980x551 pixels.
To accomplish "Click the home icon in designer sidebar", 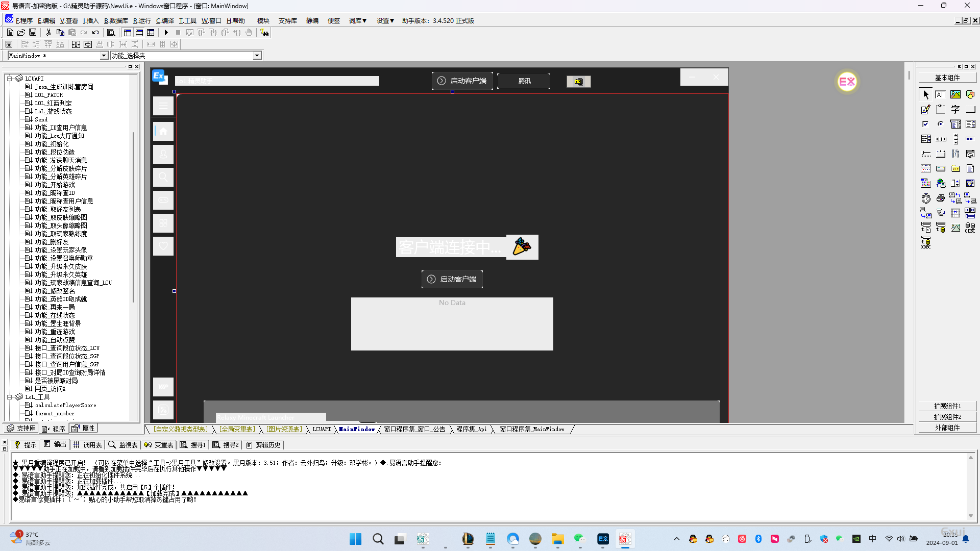I will click(x=163, y=132).
